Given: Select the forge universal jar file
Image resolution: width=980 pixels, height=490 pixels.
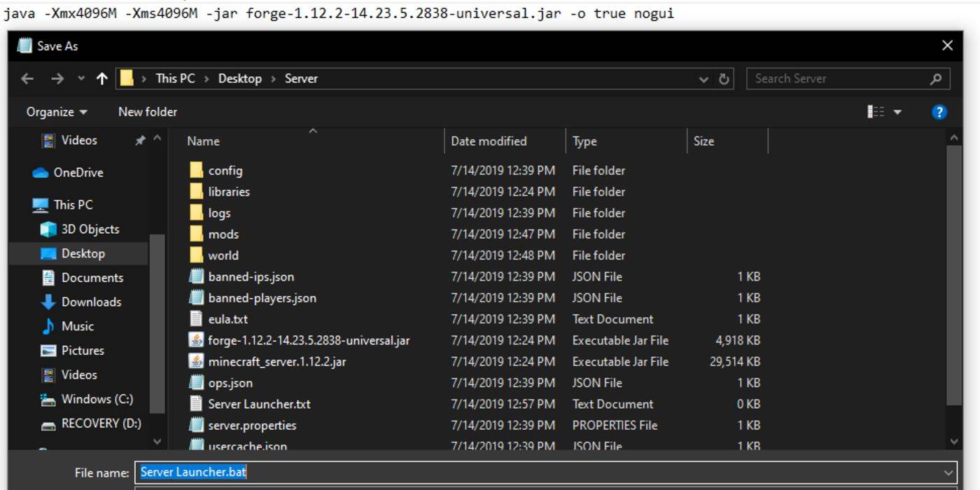Looking at the screenshot, I should (309, 340).
